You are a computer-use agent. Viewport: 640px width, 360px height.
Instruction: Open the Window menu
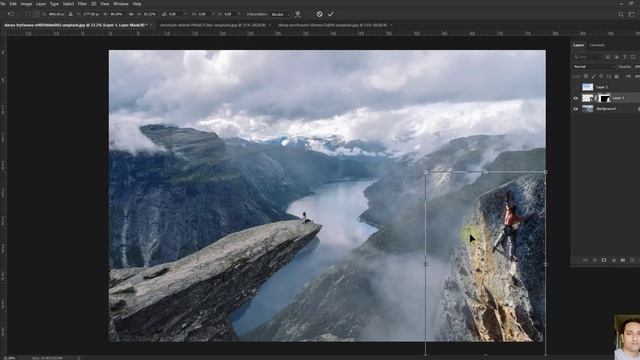coord(120,4)
